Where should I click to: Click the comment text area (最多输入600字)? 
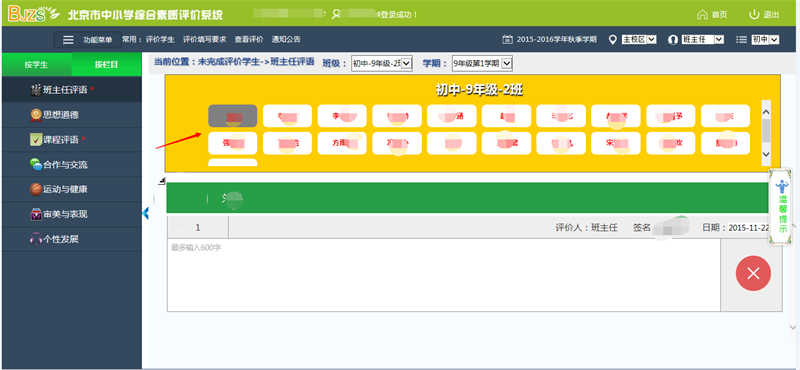(443, 275)
